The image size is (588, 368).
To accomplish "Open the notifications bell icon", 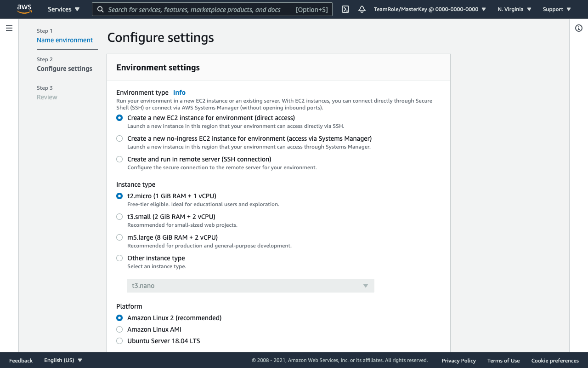I will (362, 9).
